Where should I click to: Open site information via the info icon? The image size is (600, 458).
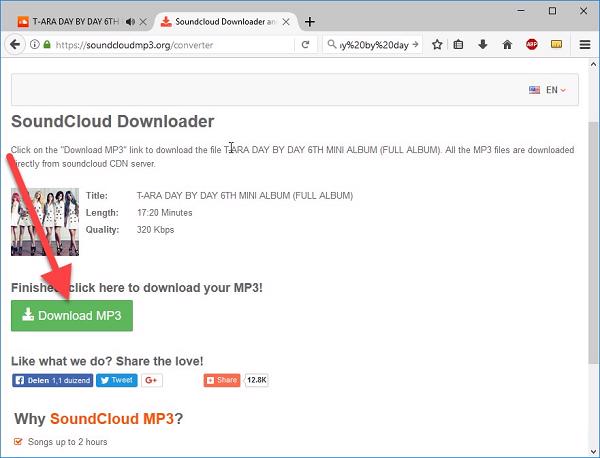[x=34, y=45]
